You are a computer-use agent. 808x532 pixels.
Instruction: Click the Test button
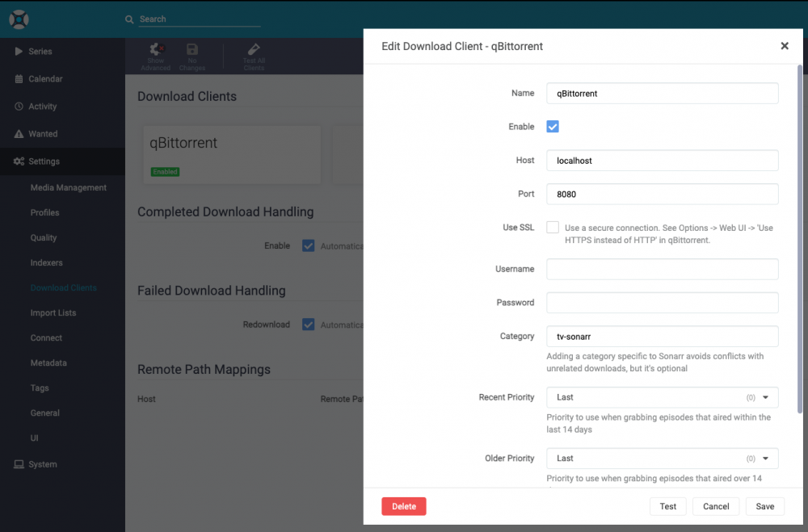668,506
